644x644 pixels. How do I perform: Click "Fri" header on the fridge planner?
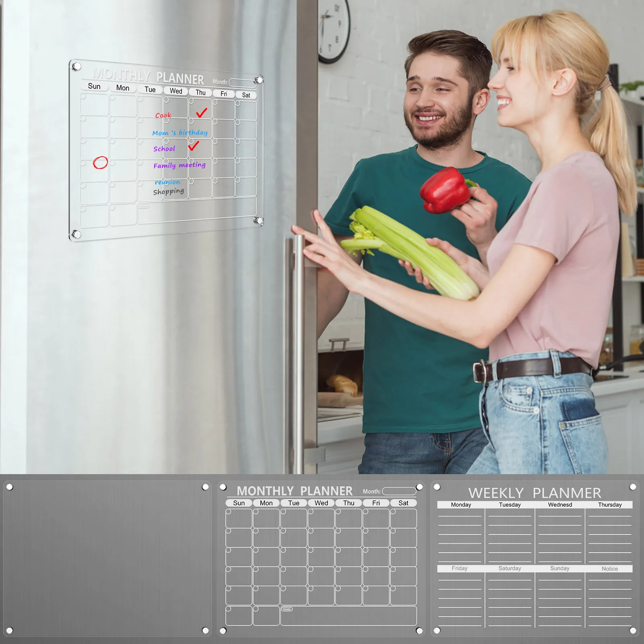pyautogui.click(x=224, y=94)
